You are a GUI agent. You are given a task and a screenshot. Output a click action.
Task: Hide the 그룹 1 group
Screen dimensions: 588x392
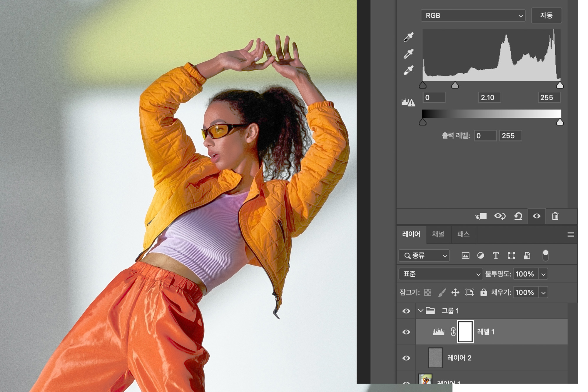tap(406, 311)
